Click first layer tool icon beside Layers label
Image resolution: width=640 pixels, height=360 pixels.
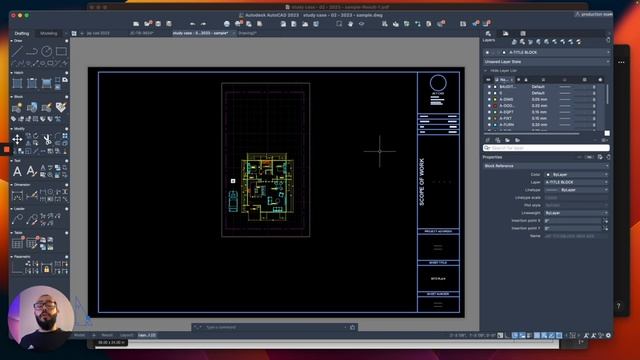coord(514,42)
